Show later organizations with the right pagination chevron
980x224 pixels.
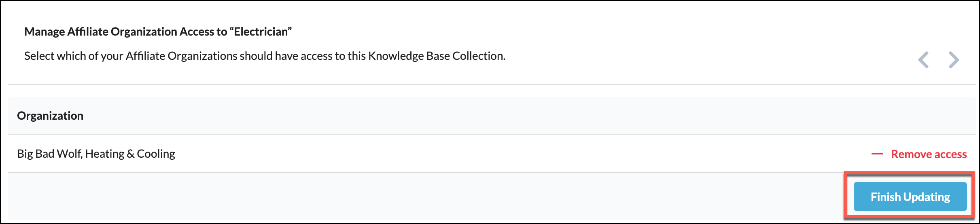954,60
